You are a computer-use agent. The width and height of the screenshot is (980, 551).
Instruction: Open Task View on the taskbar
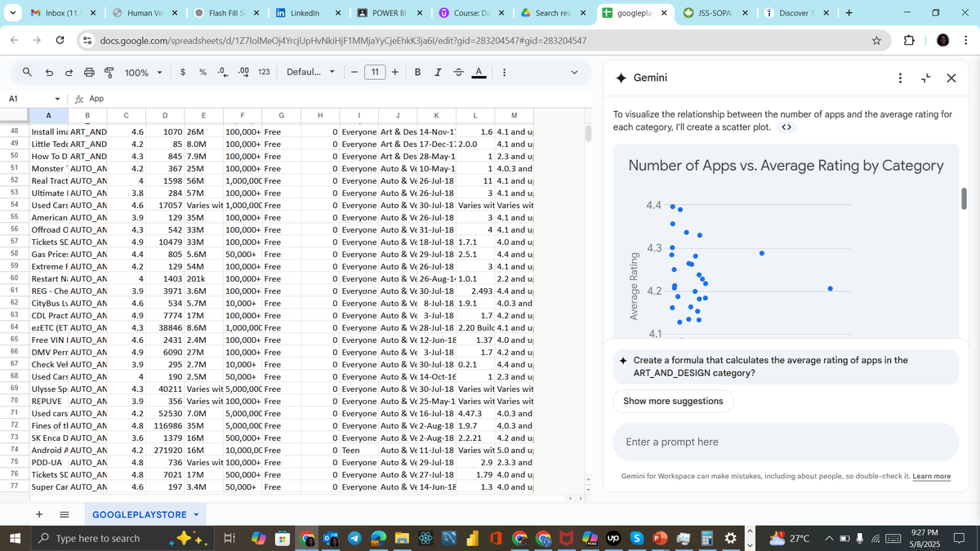pos(229,538)
